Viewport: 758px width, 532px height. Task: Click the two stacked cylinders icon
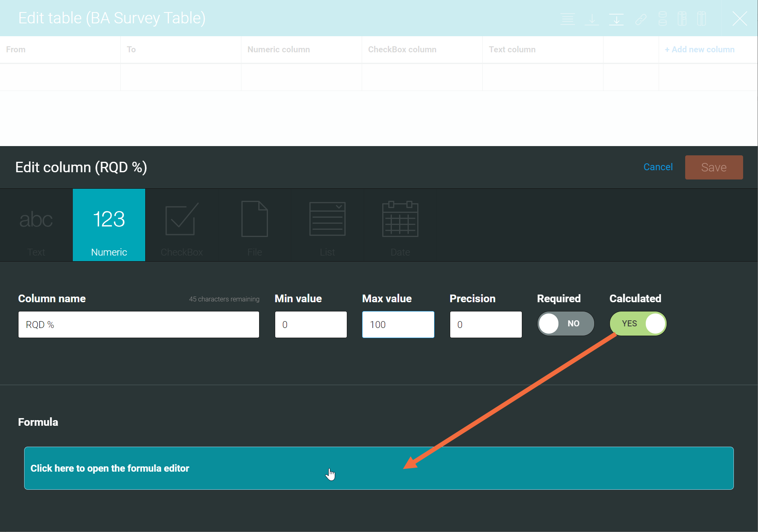point(662,19)
